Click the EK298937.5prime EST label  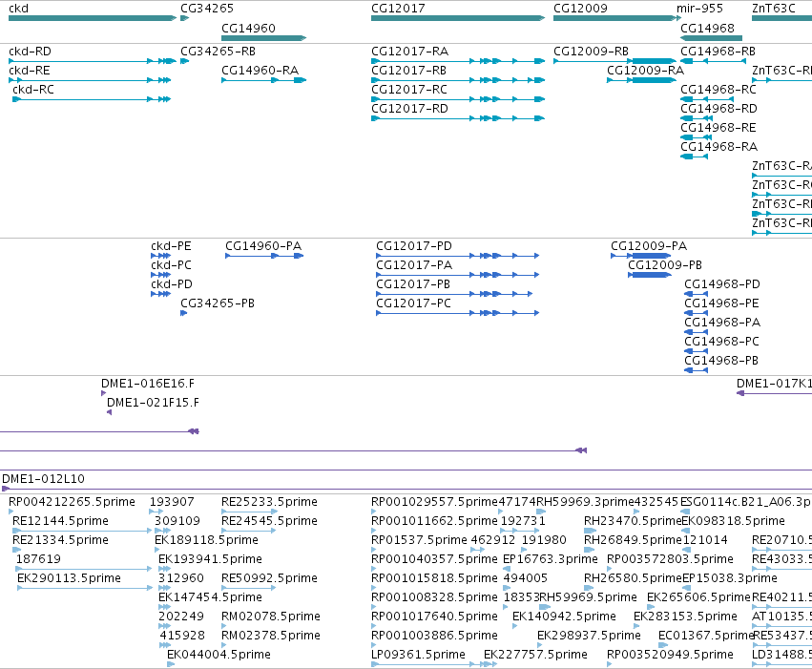589,636
